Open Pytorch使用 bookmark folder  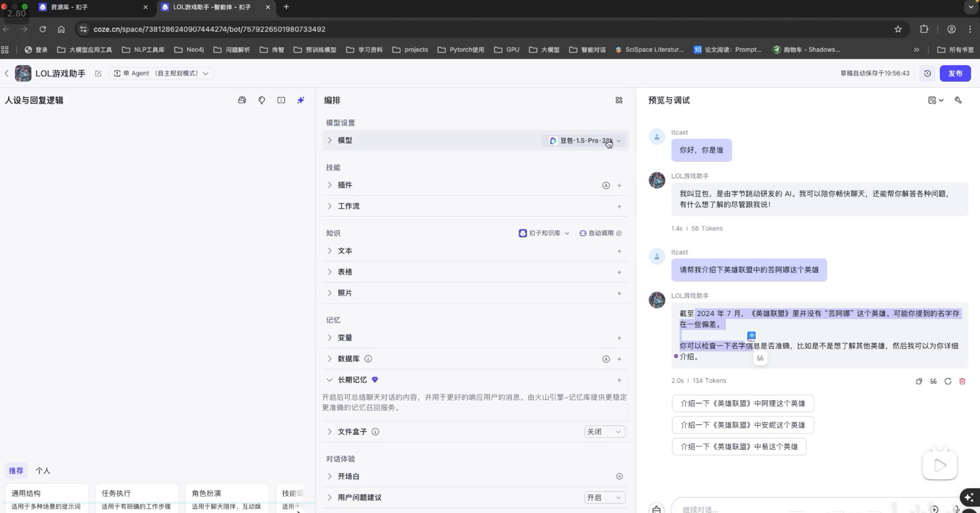pos(461,50)
